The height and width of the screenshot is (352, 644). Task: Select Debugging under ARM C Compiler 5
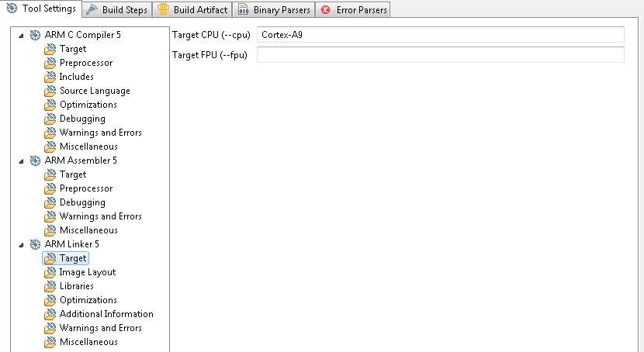tap(82, 119)
